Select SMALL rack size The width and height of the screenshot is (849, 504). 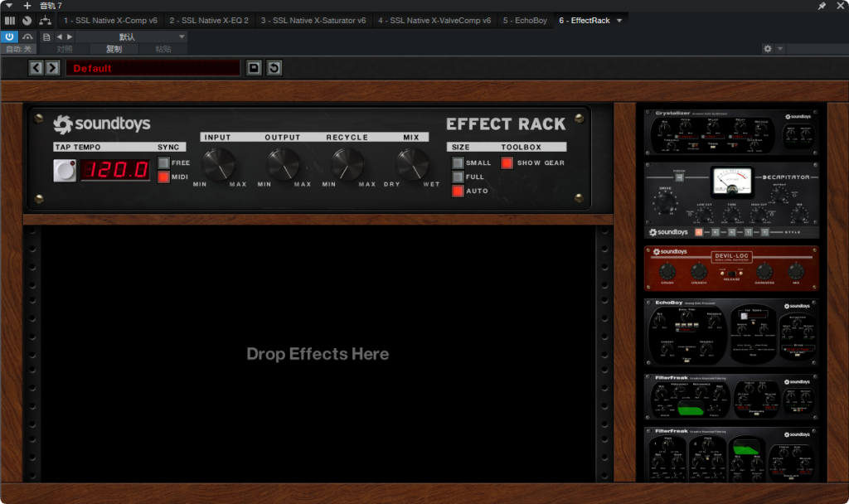pyautogui.click(x=458, y=163)
